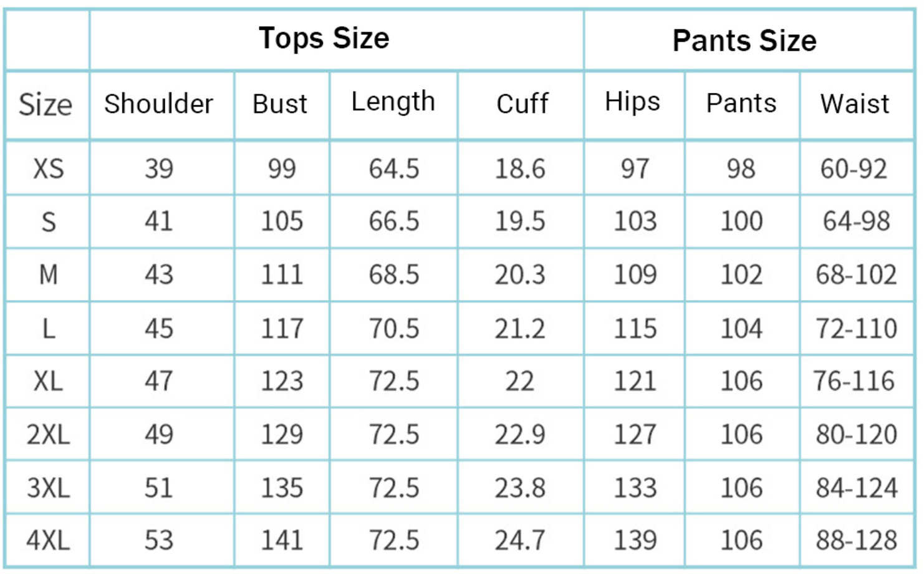
Task: Click waist range 84-124 for 3XL
Action: (x=857, y=488)
